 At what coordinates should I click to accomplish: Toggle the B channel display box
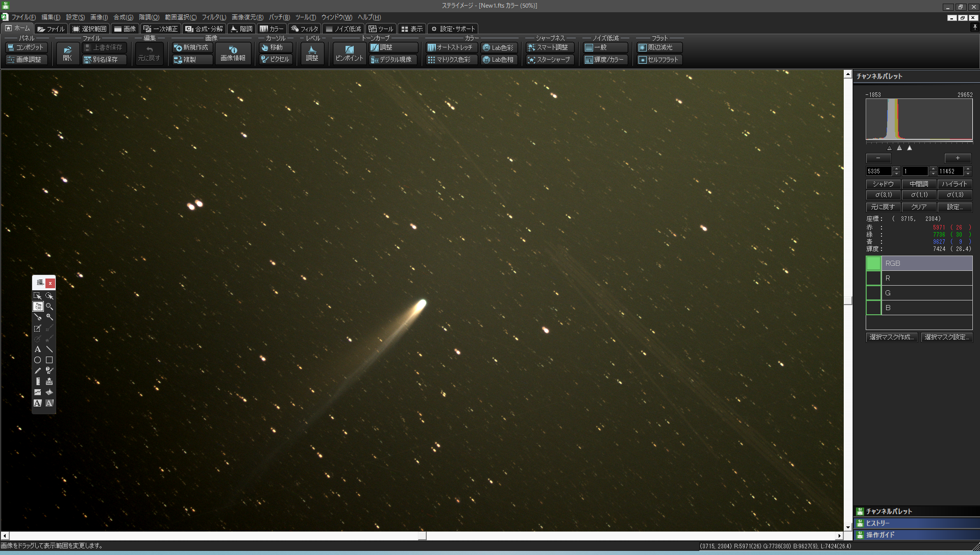pyautogui.click(x=873, y=308)
